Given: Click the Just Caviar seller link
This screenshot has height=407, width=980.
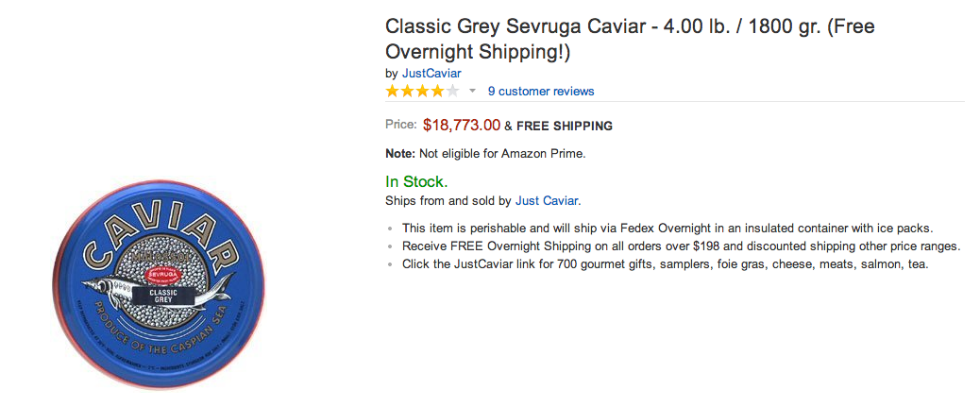Looking at the screenshot, I should pyautogui.click(x=547, y=201).
